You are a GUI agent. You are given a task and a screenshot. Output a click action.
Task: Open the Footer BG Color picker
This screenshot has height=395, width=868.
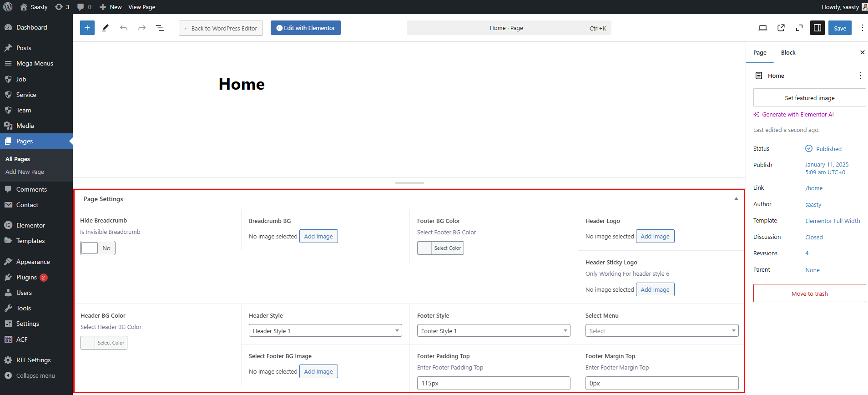coord(440,248)
